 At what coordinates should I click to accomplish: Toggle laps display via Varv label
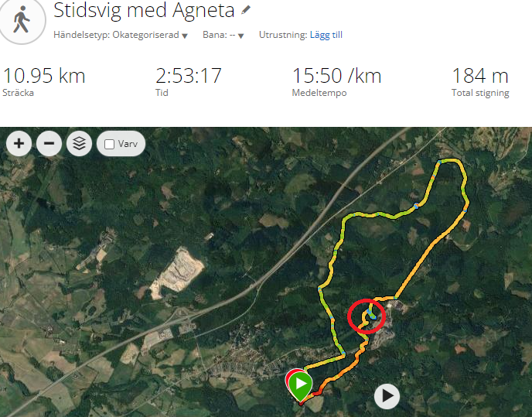tap(128, 144)
